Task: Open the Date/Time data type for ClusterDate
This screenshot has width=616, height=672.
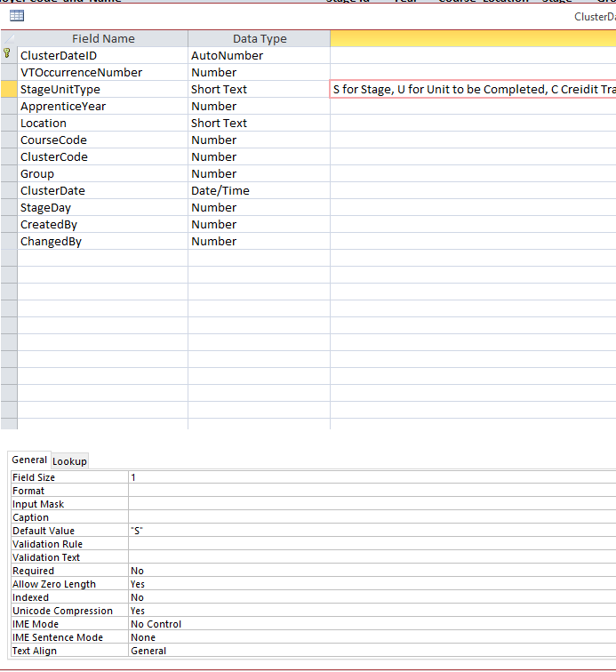Action: coord(258,190)
